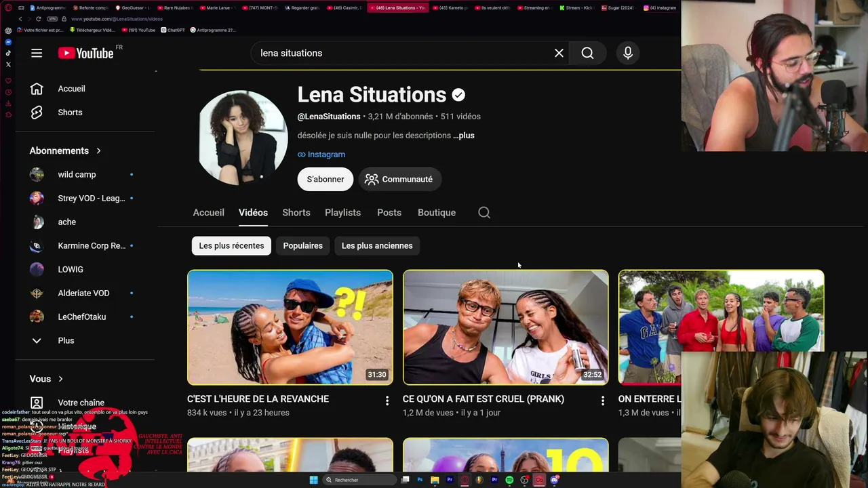The image size is (868, 488).
Task: Switch to the Instagram browser tab
Action: tap(659, 7)
